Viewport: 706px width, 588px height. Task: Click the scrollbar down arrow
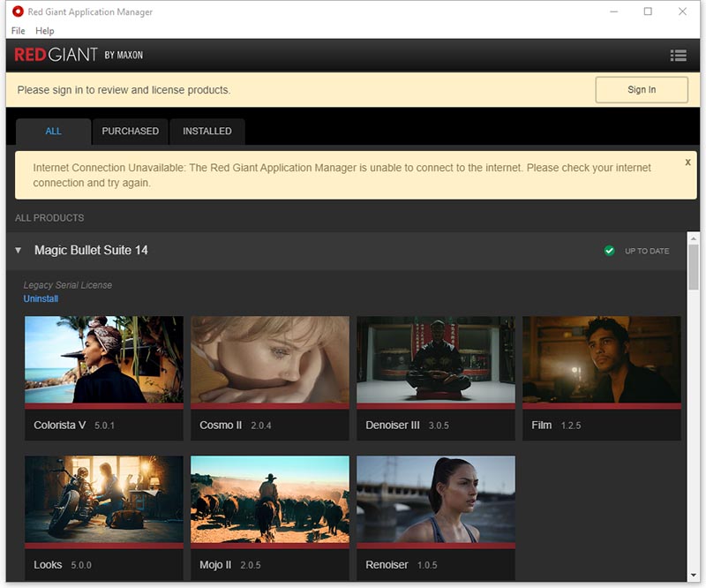click(x=694, y=575)
